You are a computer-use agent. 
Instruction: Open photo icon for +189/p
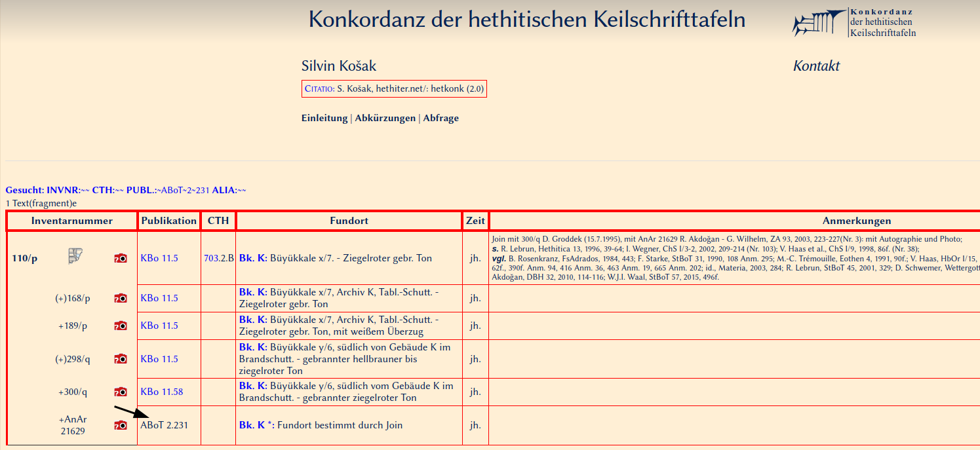click(121, 326)
